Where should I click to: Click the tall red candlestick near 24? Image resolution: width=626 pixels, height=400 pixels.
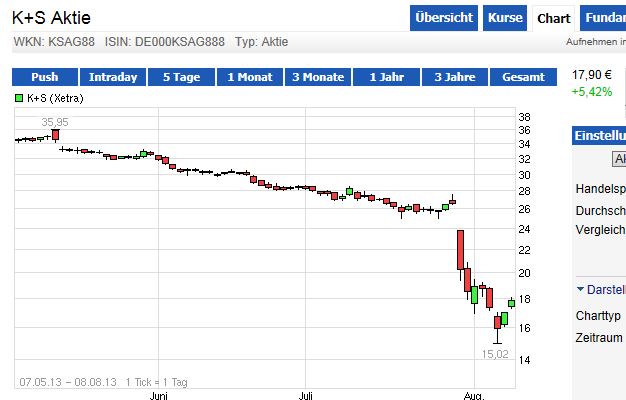[x=460, y=250]
